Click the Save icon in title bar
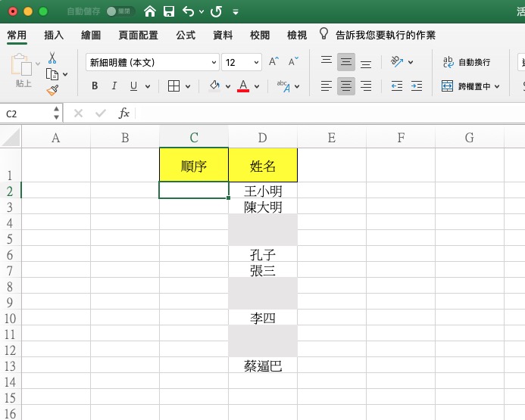This screenshot has width=525, height=420. pos(169,11)
